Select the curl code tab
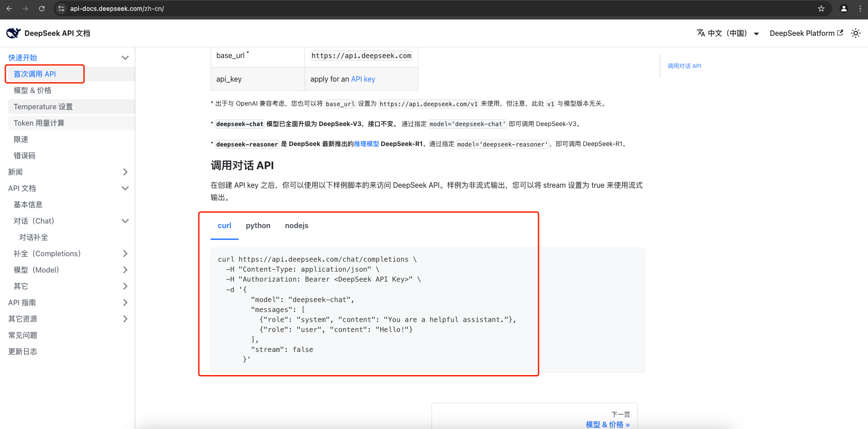The width and height of the screenshot is (868, 429). [x=225, y=225]
